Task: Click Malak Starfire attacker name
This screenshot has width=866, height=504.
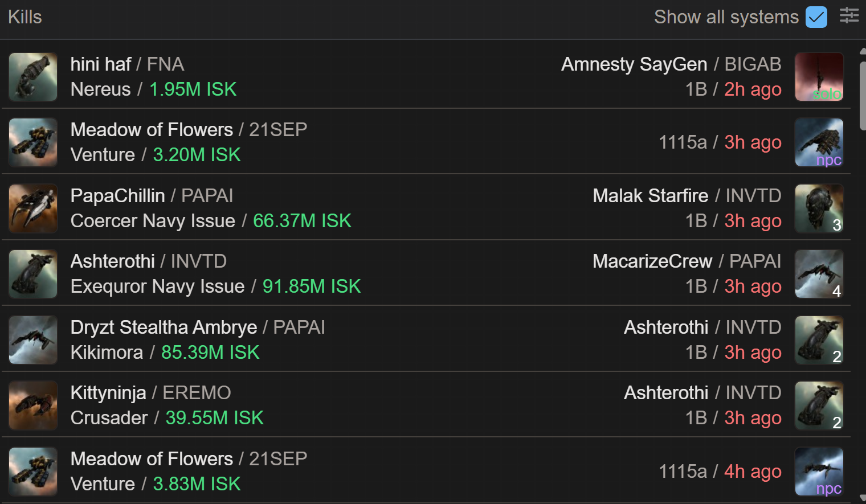Action: [x=650, y=196]
